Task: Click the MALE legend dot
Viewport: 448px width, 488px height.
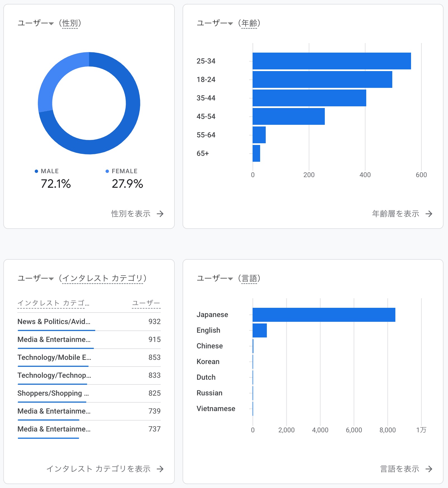Action: (36, 171)
